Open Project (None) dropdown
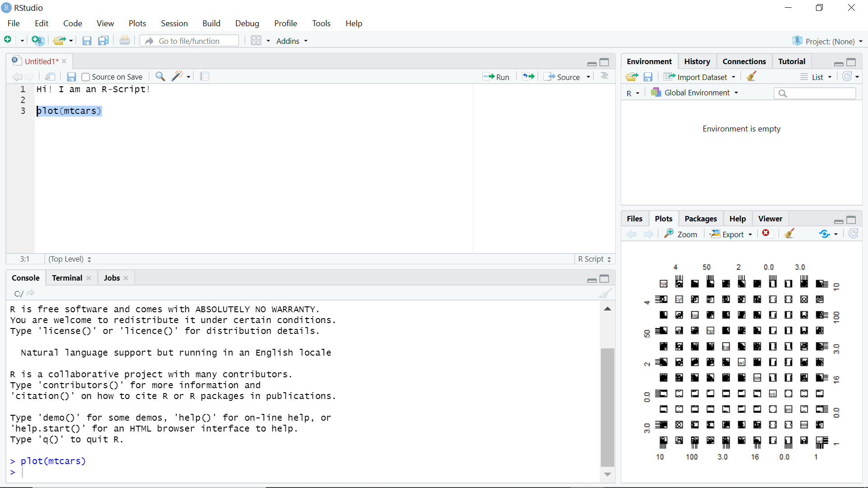The width and height of the screenshot is (868, 488). coord(827,41)
